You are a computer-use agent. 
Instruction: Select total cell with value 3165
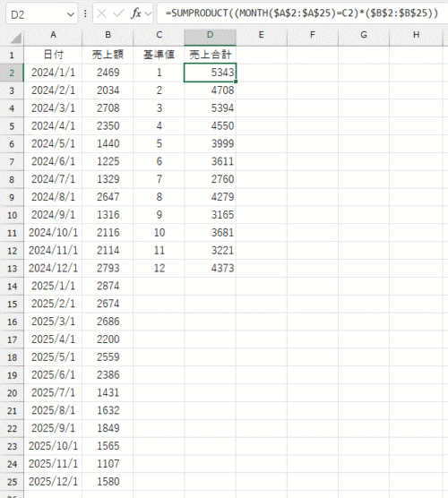210,215
